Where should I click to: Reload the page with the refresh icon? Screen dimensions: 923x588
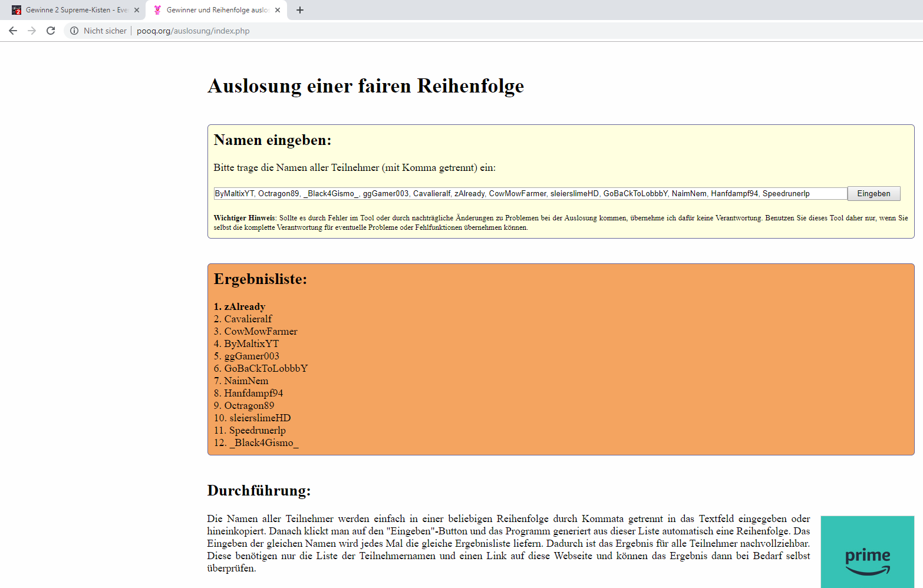[51, 31]
